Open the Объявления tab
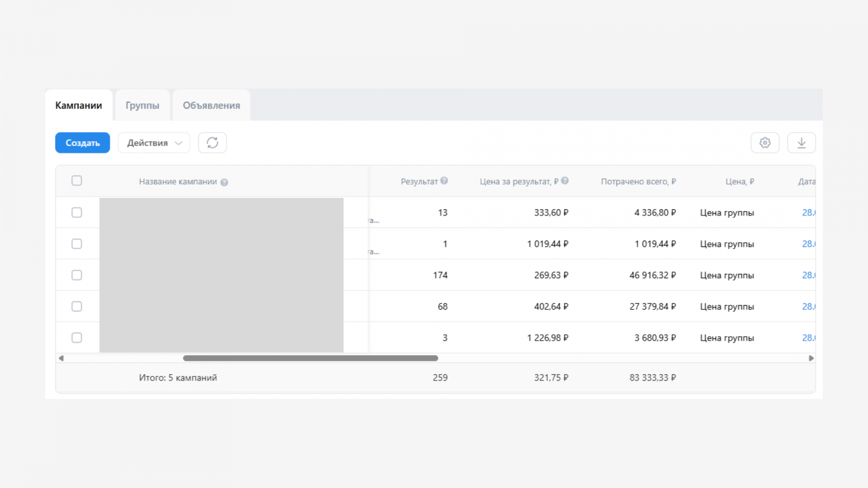Image resolution: width=868 pixels, height=488 pixels. [211, 105]
